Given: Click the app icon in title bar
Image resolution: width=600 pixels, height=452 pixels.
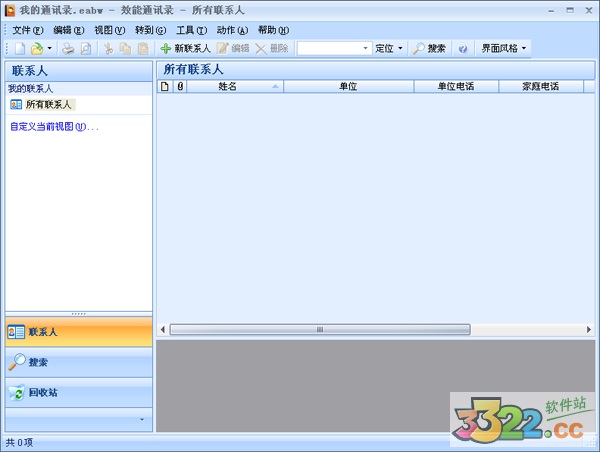Looking at the screenshot, I should pyautogui.click(x=10, y=10).
